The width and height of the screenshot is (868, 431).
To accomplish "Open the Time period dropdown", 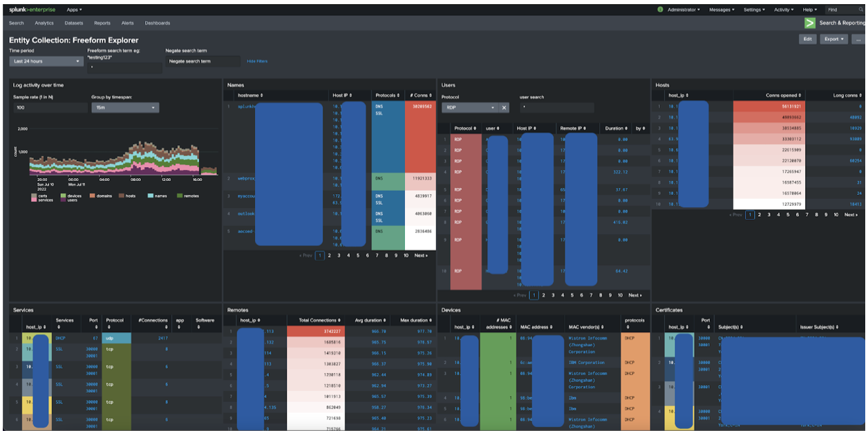I will click(46, 61).
